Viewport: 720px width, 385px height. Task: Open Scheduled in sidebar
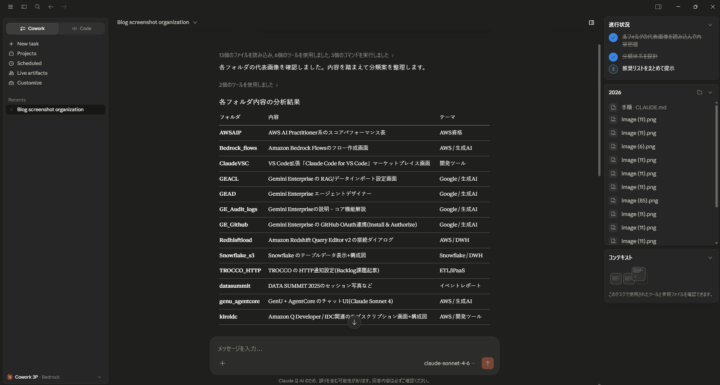29,63
